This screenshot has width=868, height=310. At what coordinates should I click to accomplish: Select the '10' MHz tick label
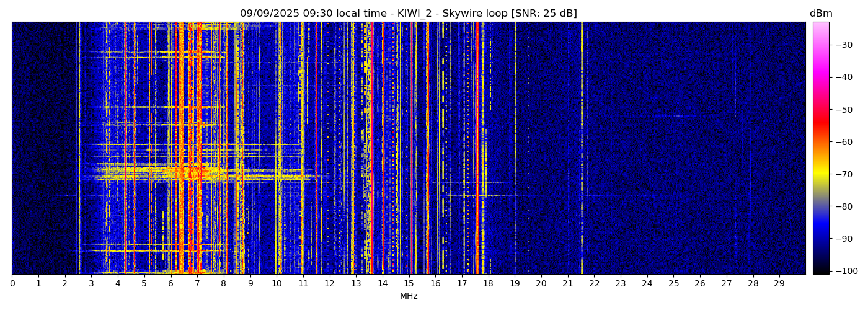tap(277, 283)
